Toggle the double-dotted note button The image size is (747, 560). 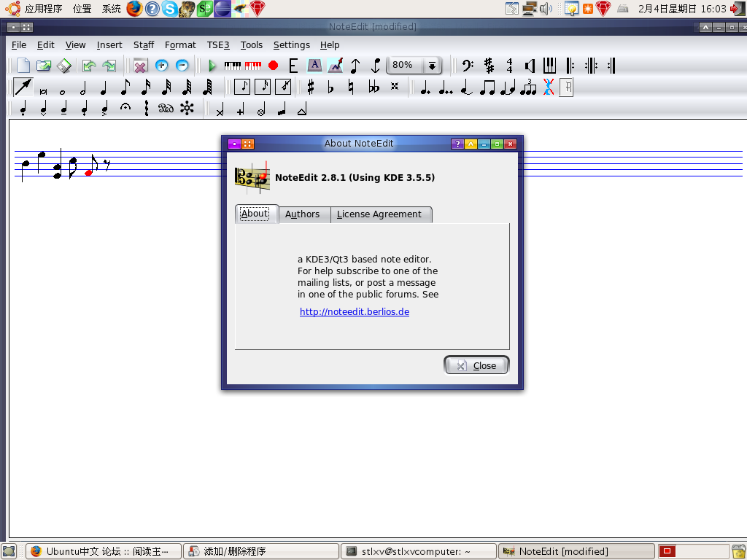coord(446,87)
